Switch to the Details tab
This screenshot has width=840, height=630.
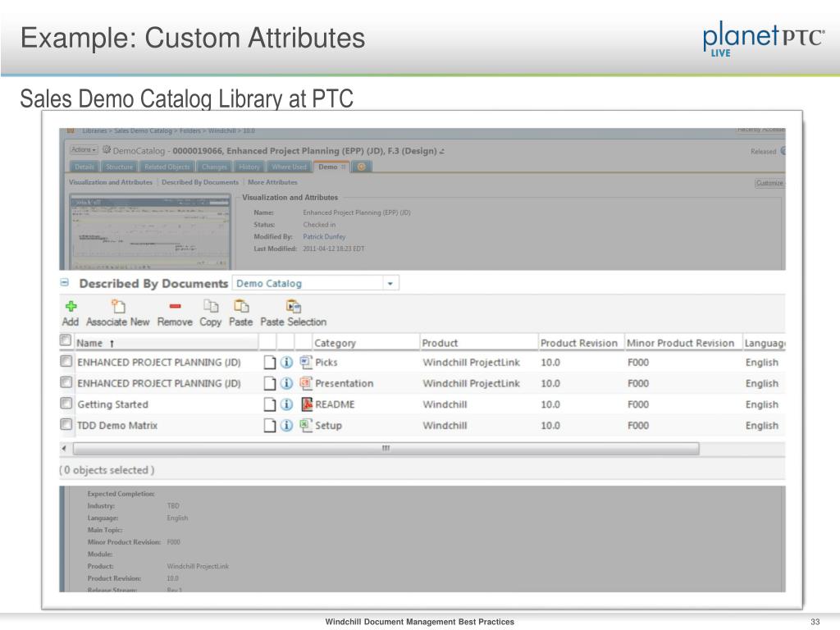pos(84,167)
